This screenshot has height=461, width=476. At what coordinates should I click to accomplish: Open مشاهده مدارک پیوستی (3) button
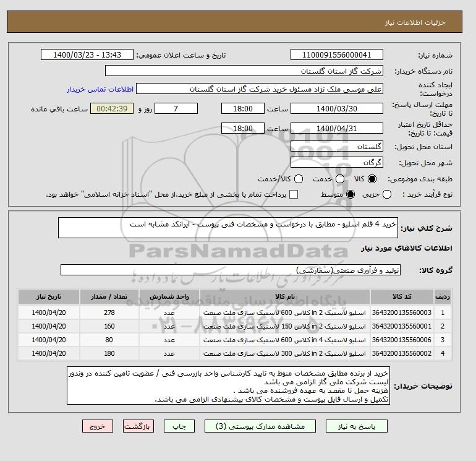(260, 426)
